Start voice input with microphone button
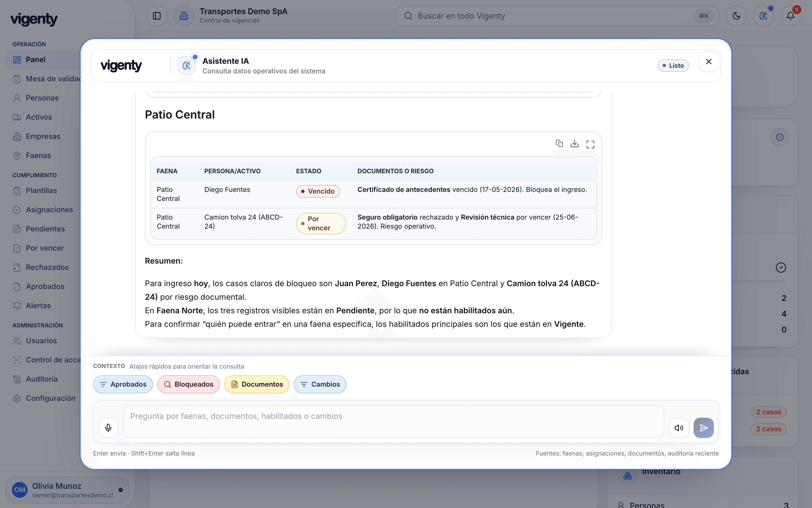Image resolution: width=812 pixels, height=508 pixels. (108, 428)
